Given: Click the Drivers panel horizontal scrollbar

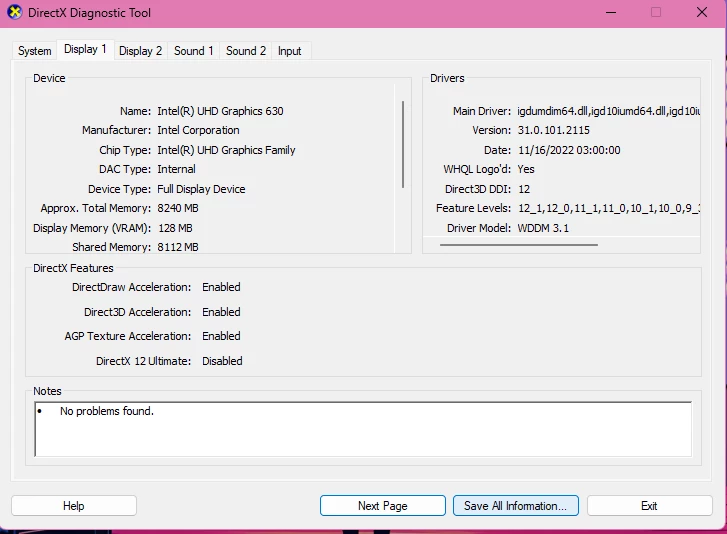Looking at the screenshot, I should click(x=519, y=245).
